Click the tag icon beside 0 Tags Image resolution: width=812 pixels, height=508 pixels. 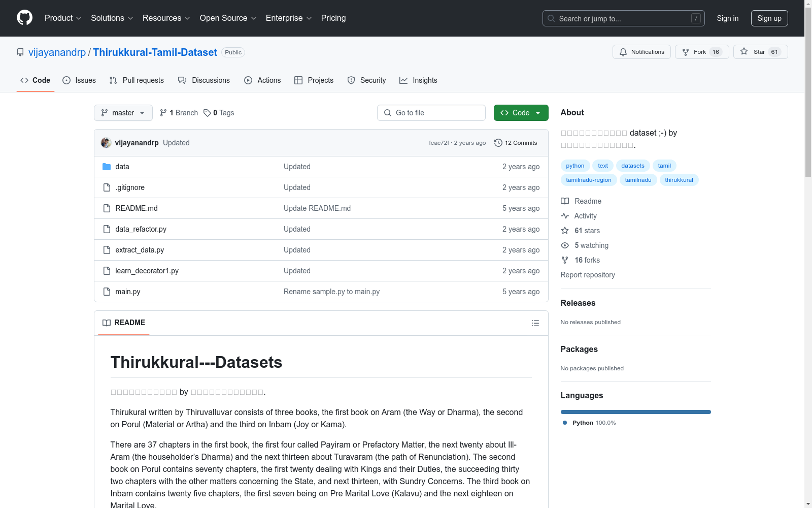coord(207,113)
